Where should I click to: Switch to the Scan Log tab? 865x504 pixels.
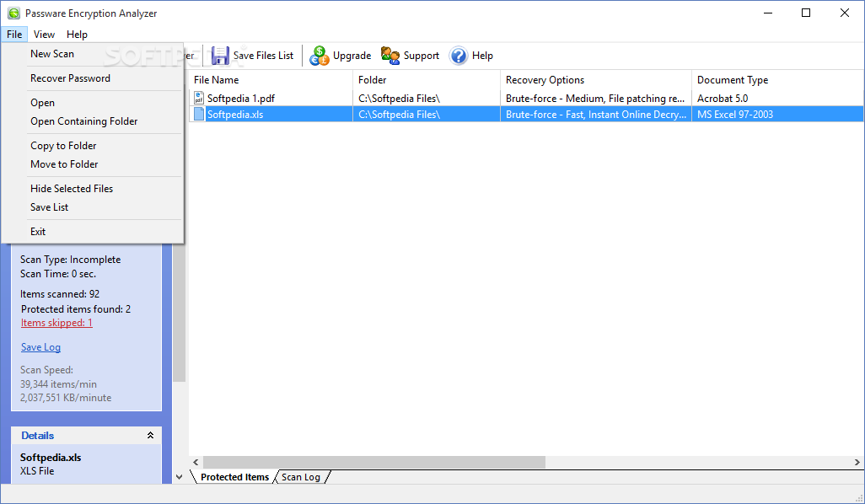point(301,477)
